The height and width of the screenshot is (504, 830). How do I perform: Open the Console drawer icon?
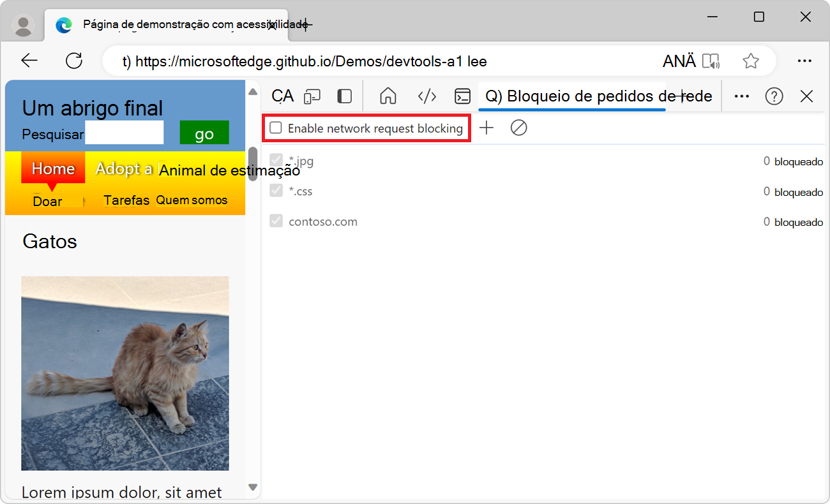pos(462,96)
